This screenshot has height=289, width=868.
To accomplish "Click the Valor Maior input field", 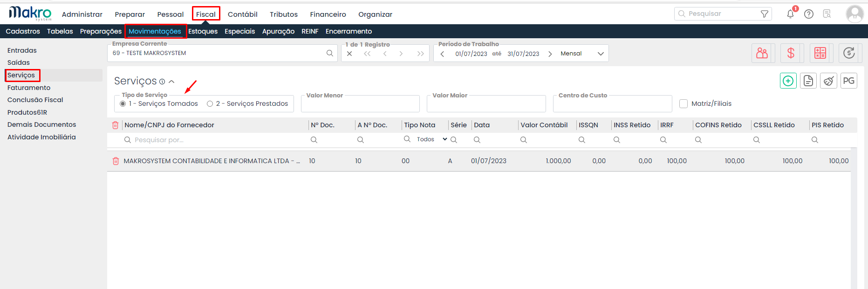I will click(486, 103).
